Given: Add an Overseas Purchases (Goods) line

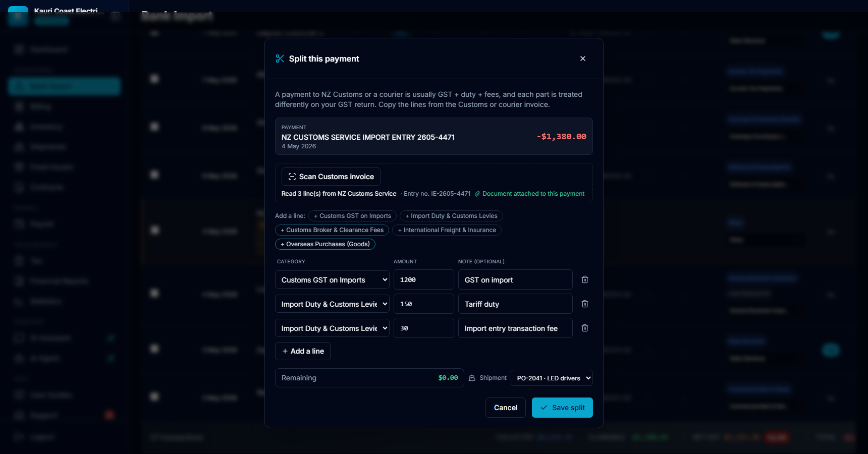Looking at the screenshot, I should coord(325,244).
